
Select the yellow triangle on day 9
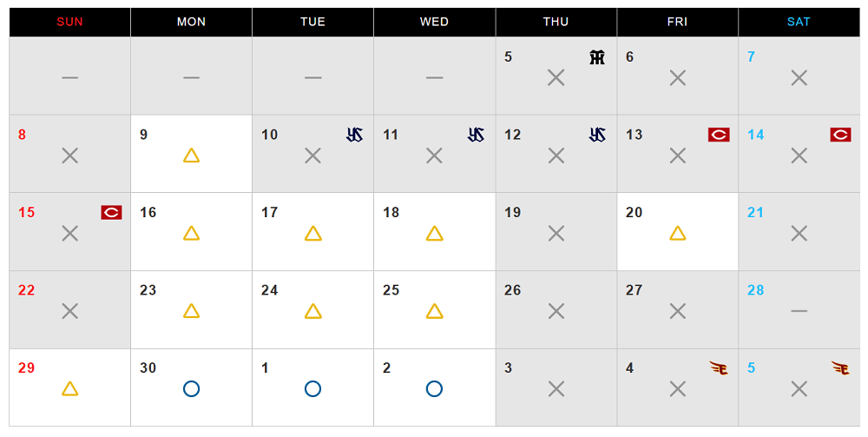coord(192,156)
